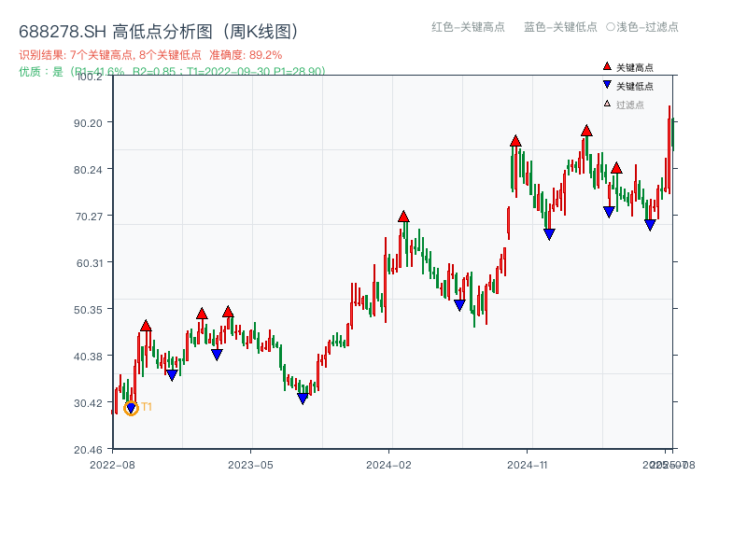The width and height of the screenshot is (747, 560).
Task: Click the 2022-08 x-axis label
Action: (x=112, y=465)
